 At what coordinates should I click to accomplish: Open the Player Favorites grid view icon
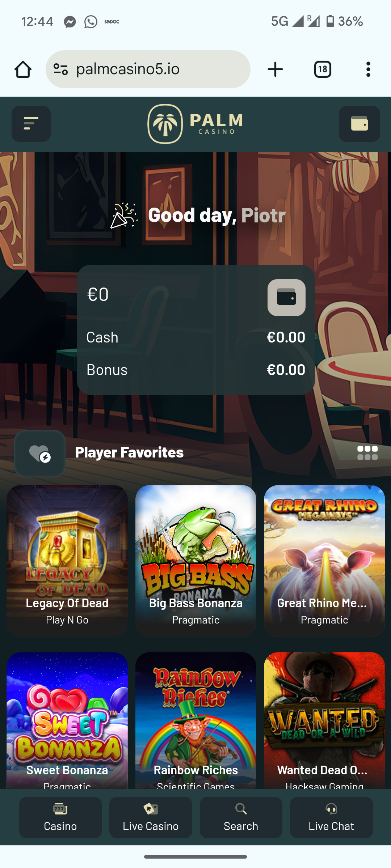[367, 453]
